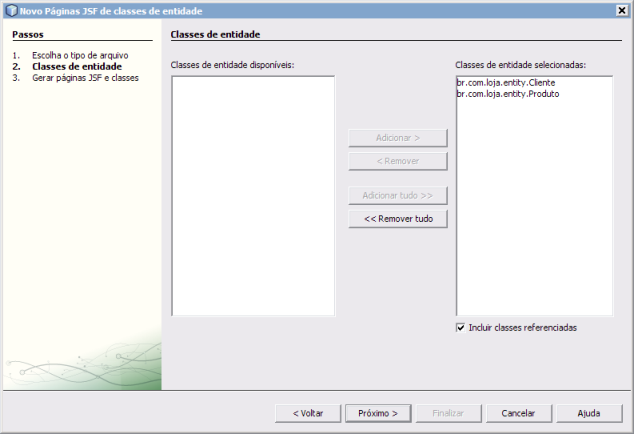Click the Classes de entidade selecionadas label
This screenshot has height=434, width=634.
[x=520, y=65]
